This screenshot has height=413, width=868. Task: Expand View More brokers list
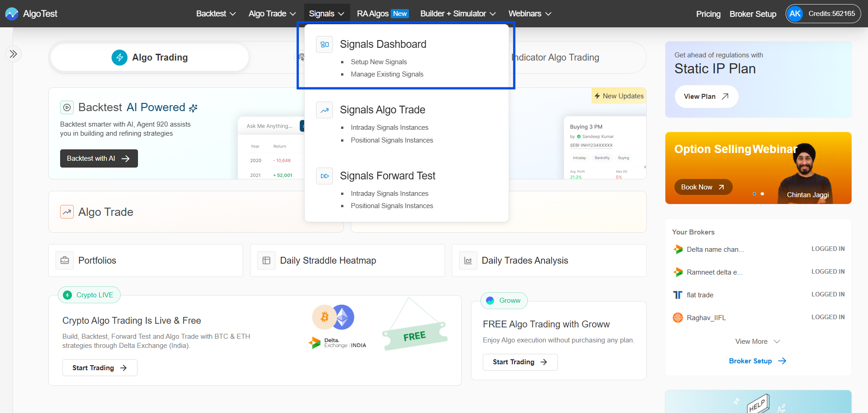pos(757,342)
